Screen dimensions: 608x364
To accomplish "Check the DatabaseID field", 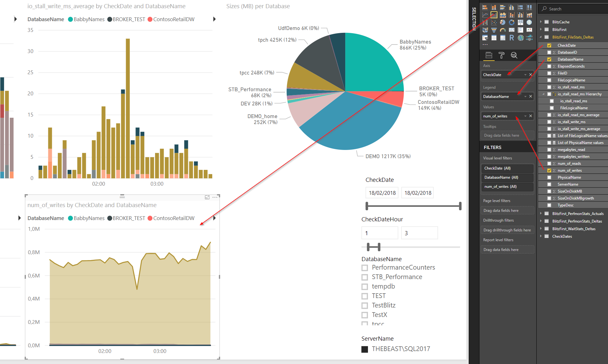I will 549,52.
